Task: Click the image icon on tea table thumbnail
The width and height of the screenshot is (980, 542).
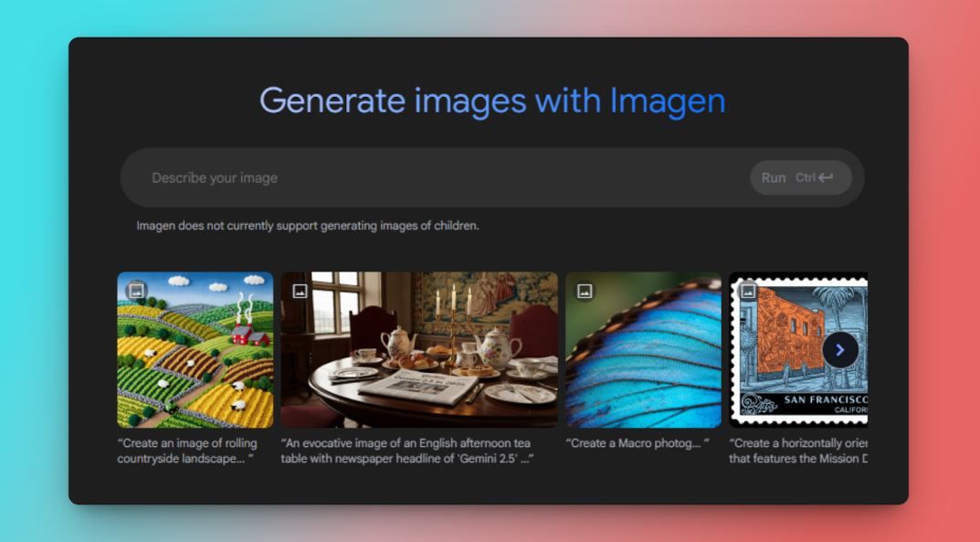Action: point(300,291)
